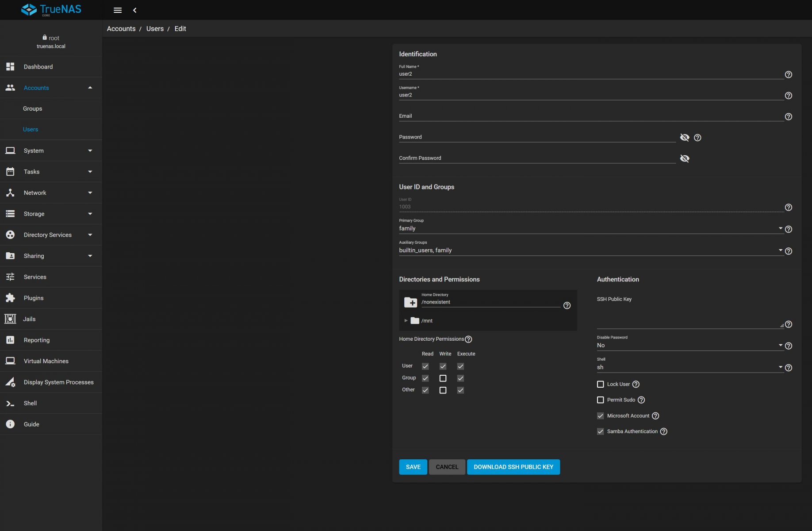Toggle the hamburger sidebar menu icon
The height and width of the screenshot is (531, 812).
(118, 10)
